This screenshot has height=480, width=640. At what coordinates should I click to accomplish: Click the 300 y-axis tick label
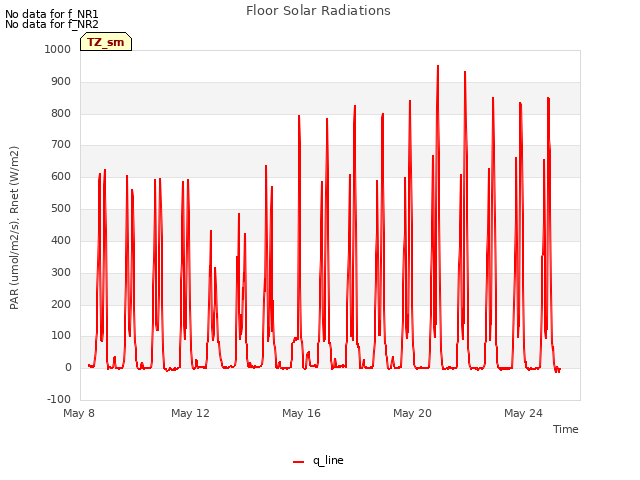pos(61,272)
